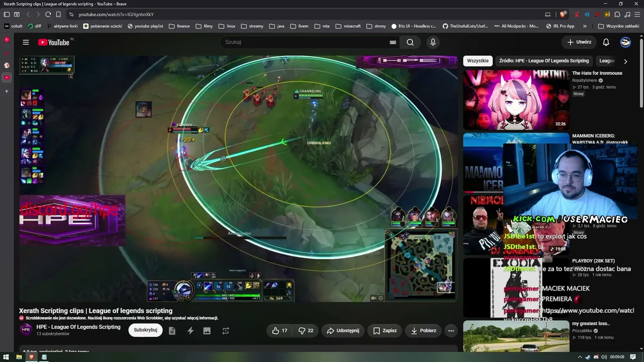Open more actions three-dot menu
644x362 pixels.
(x=451, y=330)
